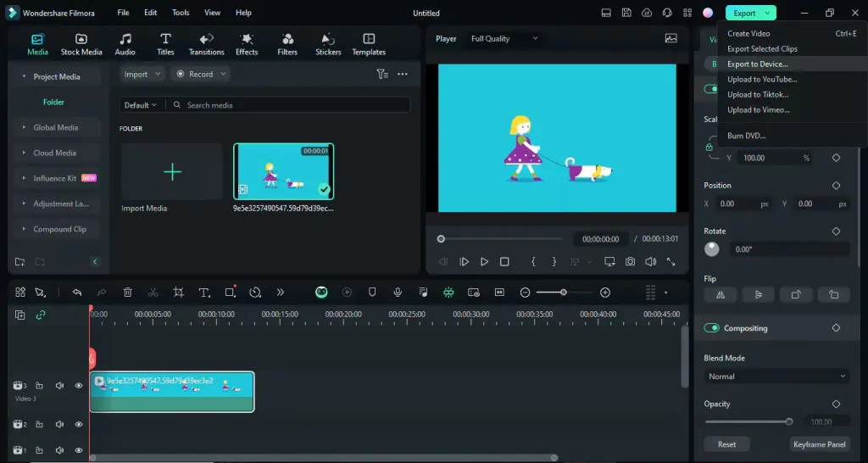Open the Stickers tab

coord(328,44)
